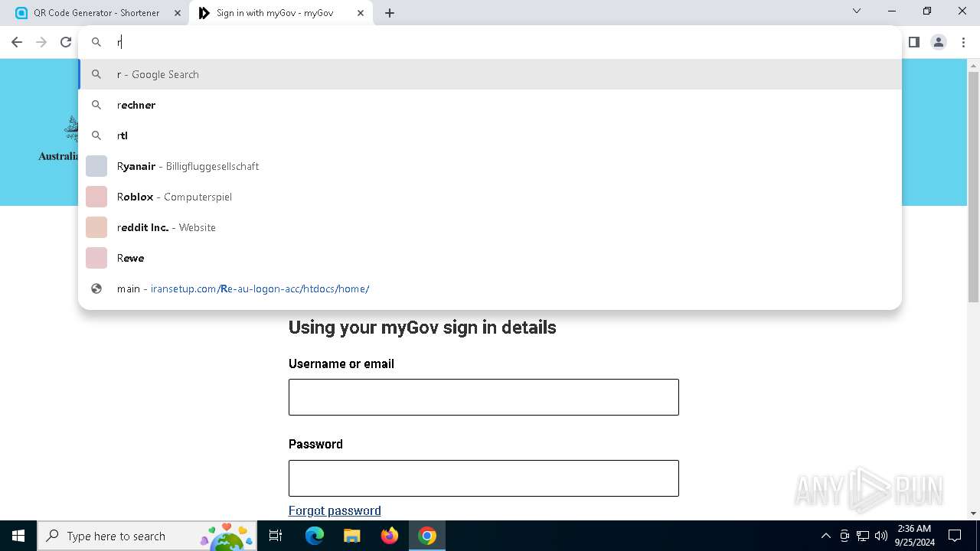Image resolution: width=980 pixels, height=551 pixels.
Task: Switch to Sign in with myGov tab
Action: pos(280,13)
